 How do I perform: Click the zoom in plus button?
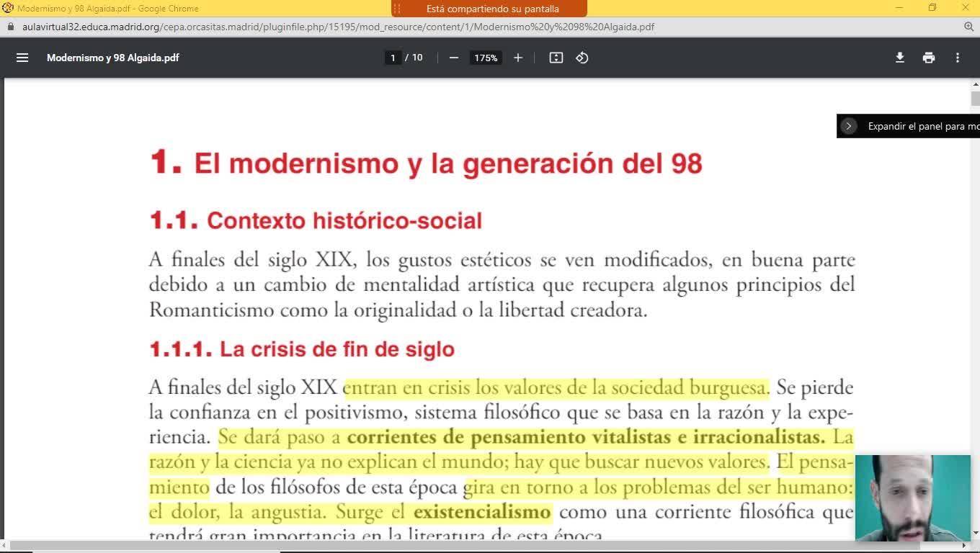click(x=517, y=58)
